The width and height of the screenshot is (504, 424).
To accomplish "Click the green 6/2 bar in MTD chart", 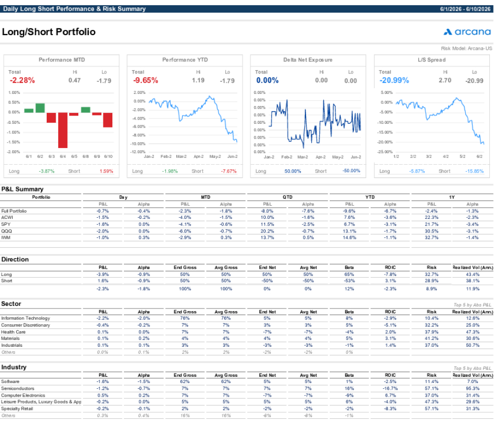I will (x=40, y=108).
